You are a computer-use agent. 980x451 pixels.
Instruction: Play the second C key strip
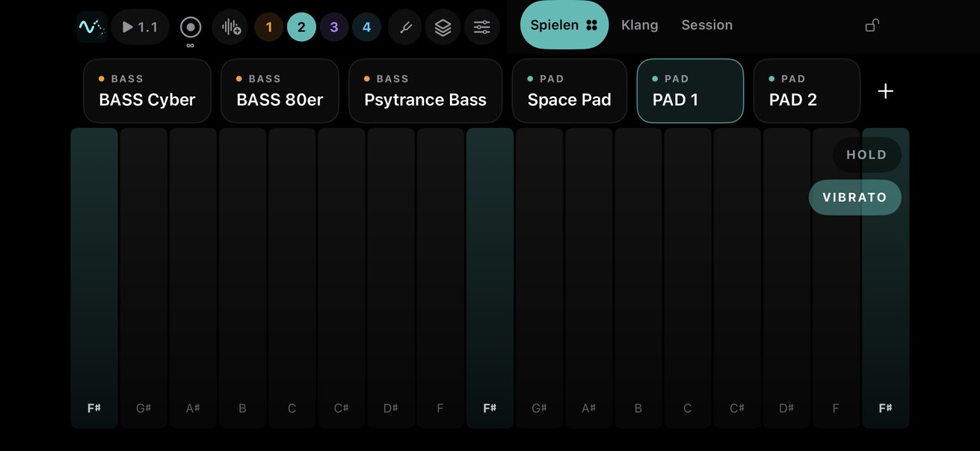(688, 278)
